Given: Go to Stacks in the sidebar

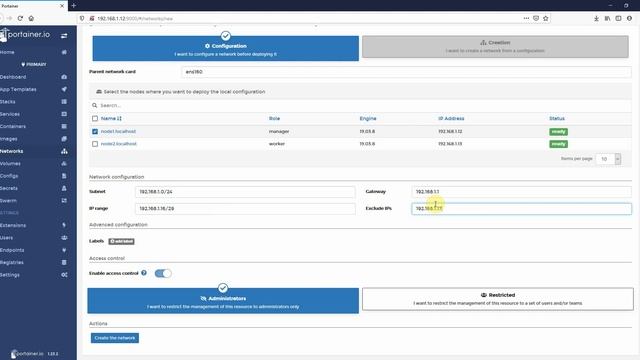Looking at the screenshot, I should pos(8,102).
